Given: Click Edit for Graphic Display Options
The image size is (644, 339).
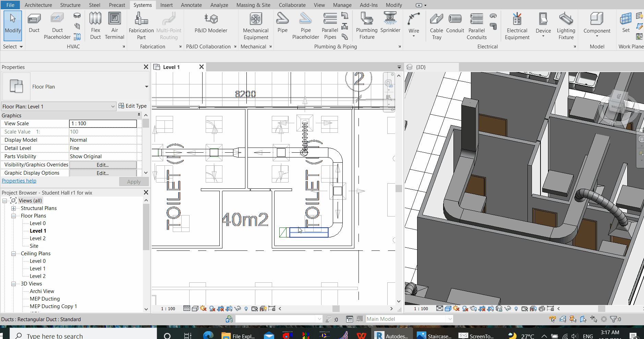Looking at the screenshot, I should [103, 173].
